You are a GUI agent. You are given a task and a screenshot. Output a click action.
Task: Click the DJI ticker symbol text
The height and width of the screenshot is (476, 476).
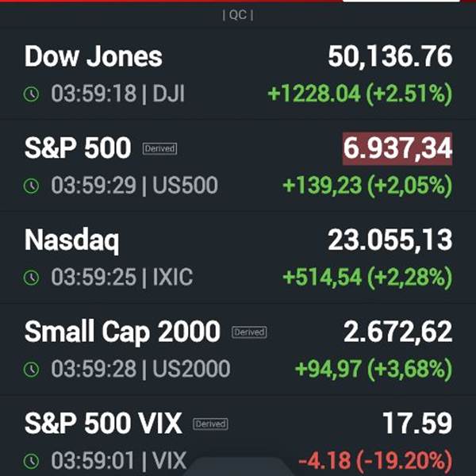point(168,94)
